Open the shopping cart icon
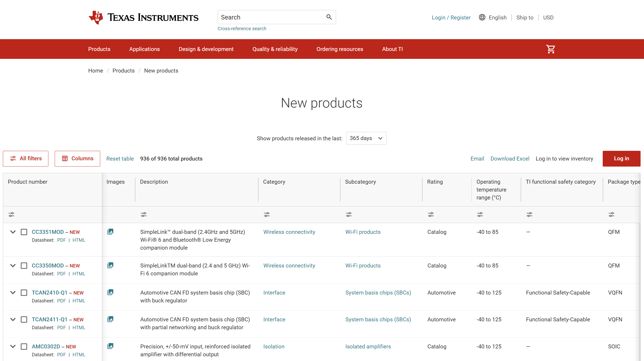This screenshot has width=644, height=361. click(550, 49)
